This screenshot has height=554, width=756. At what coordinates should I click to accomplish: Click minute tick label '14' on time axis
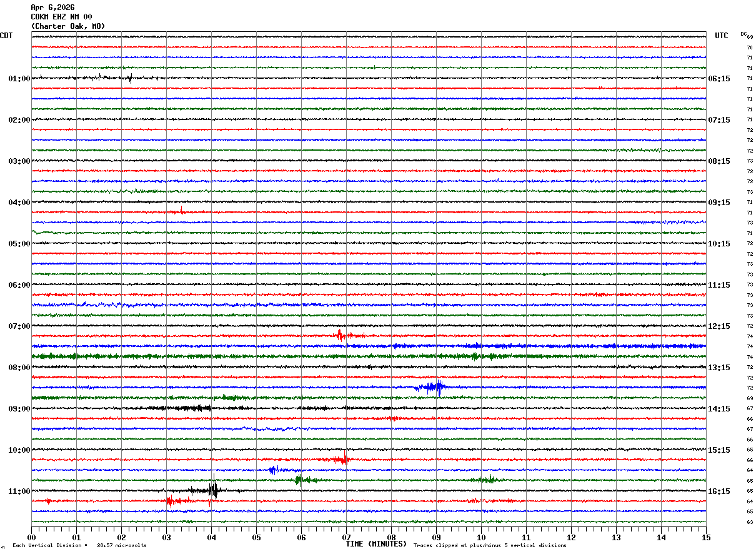(x=662, y=537)
